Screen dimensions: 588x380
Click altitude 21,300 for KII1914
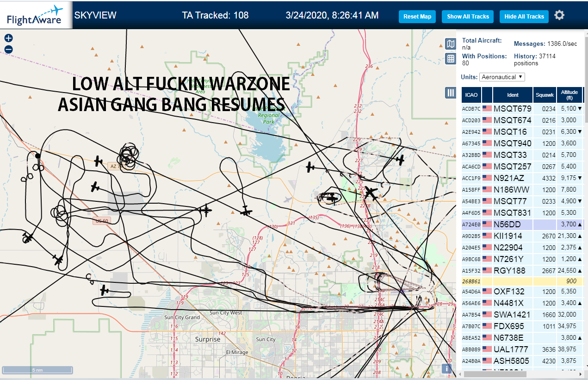pyautogui.click(x=567, y=236)
